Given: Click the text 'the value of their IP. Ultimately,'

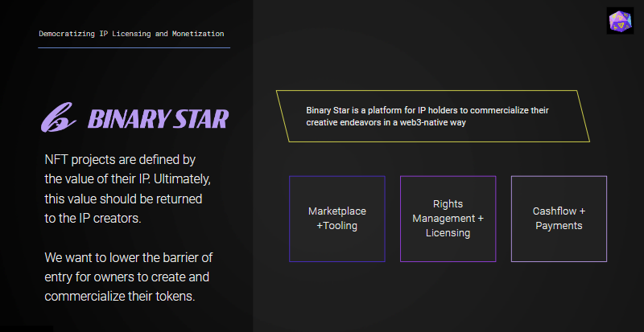Looking at the screenshot, I should pyautogui.click(x=127, y=179).
